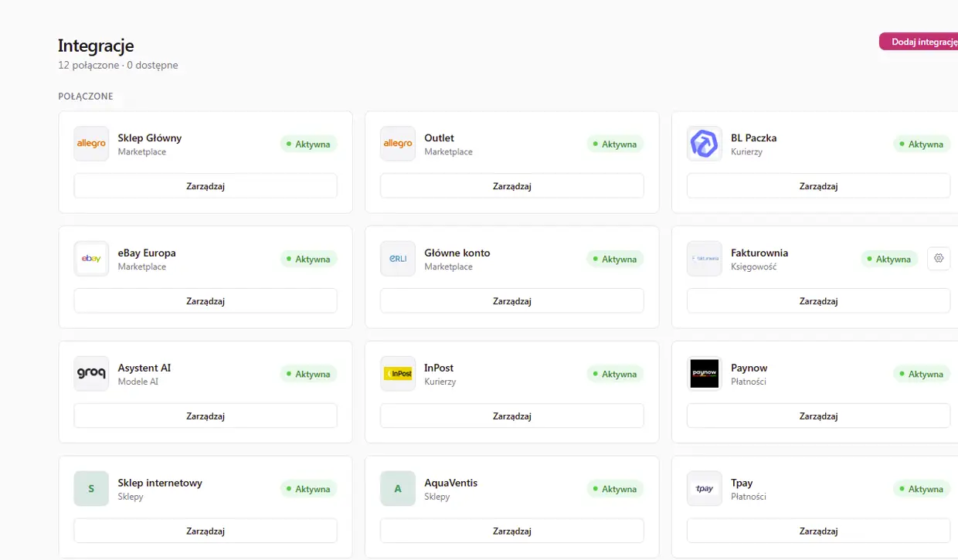Click Zarządzaj on the InPost card
Viewport: 958px width, 560px height.
click(x=512, y=416)
